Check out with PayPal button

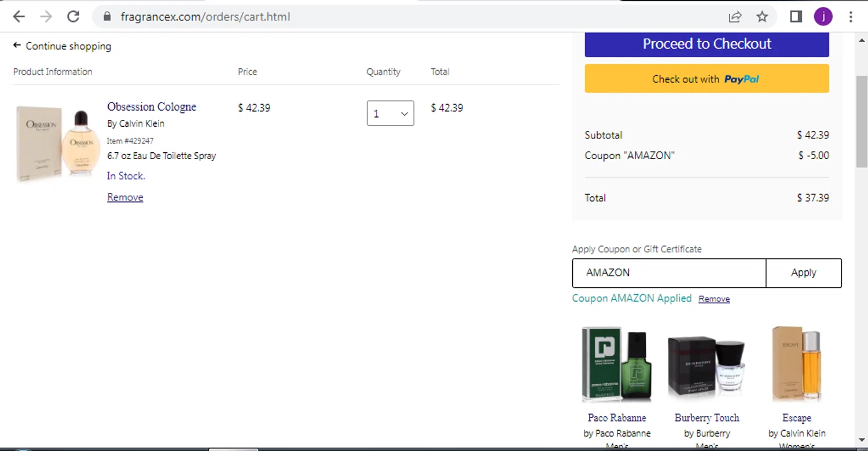[707, 79]
